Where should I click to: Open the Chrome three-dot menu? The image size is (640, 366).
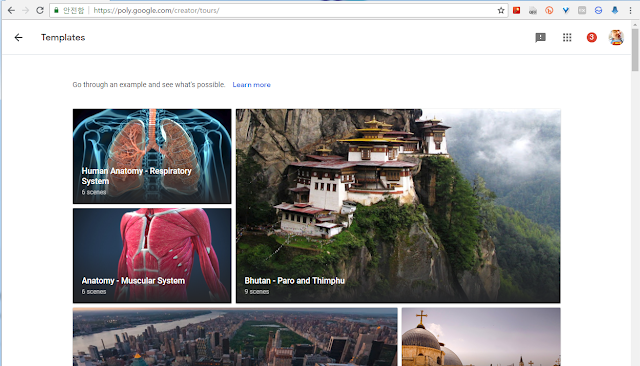click(630, 11)
